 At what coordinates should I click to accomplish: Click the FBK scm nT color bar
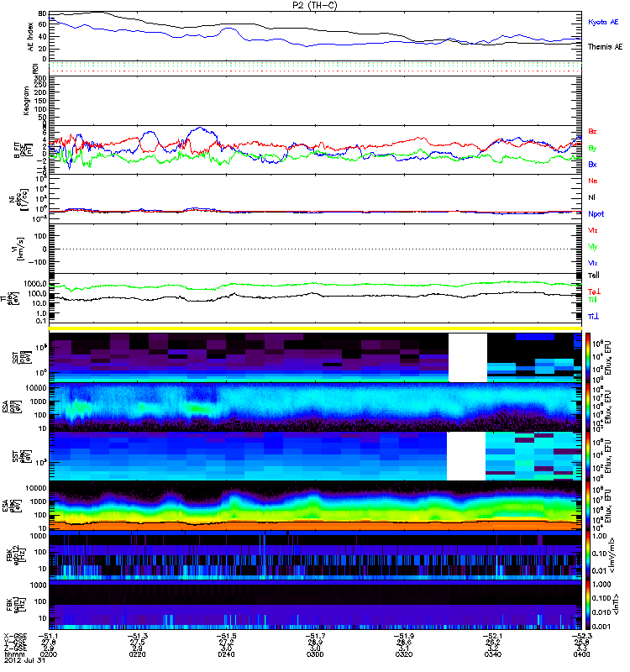(587, 605)
